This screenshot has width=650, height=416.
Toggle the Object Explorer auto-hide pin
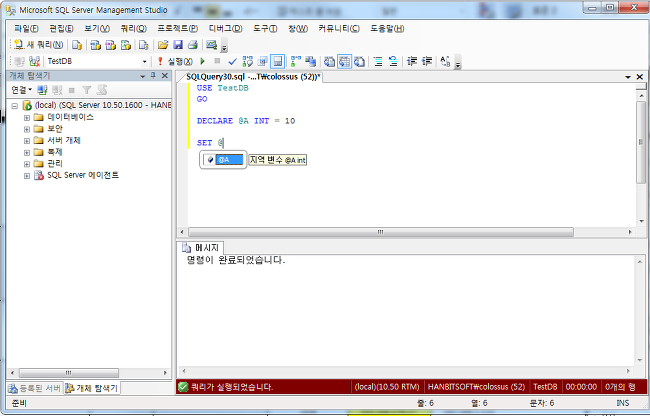153,75
